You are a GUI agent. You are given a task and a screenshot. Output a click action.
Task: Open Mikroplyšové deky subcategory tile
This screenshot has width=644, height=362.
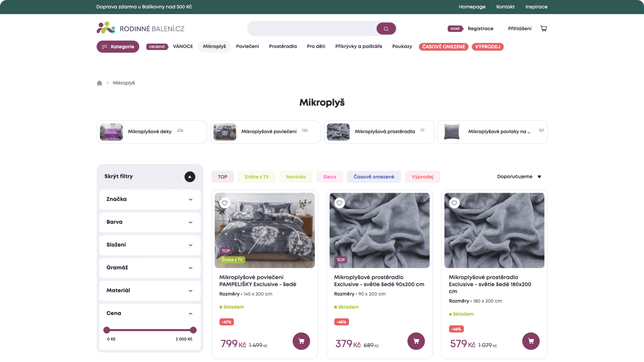click(x=152, y=132)
